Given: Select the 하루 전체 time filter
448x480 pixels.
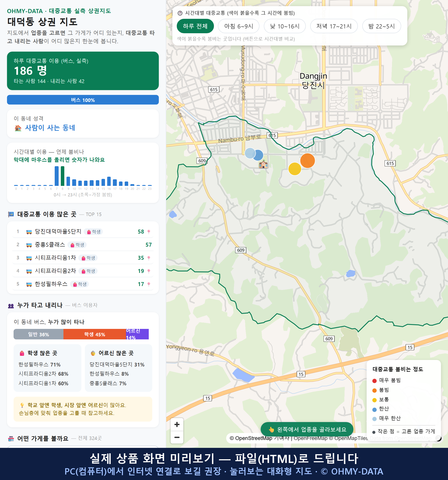Looking at the screenshot, I should point(195,26).
